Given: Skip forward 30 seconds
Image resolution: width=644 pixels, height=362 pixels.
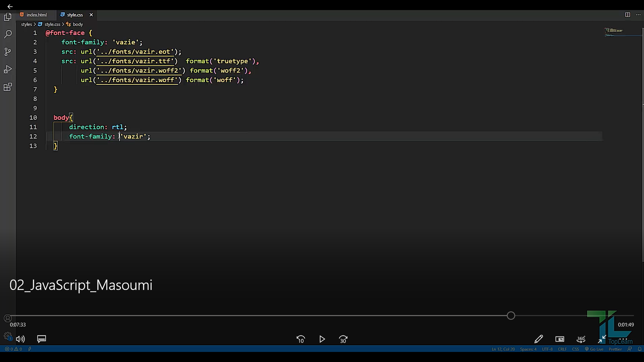Looking at the screenshot, I should pos(343,339).
